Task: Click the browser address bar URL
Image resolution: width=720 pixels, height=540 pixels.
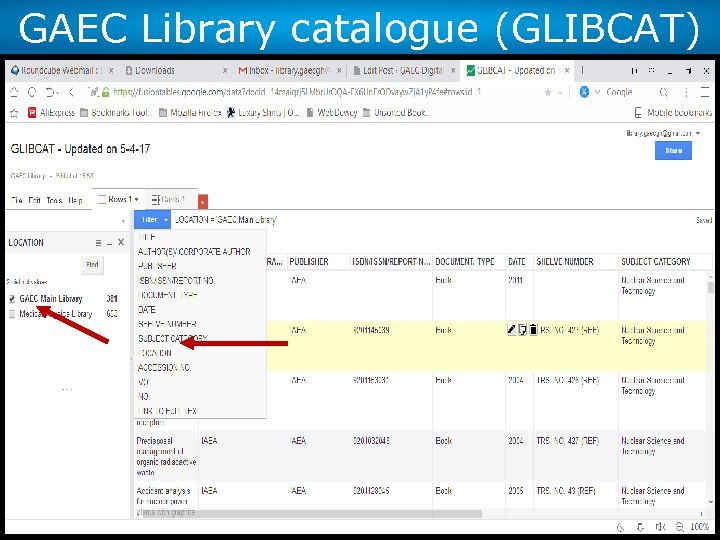Action: pyautogui.click(x=297, y=92)
